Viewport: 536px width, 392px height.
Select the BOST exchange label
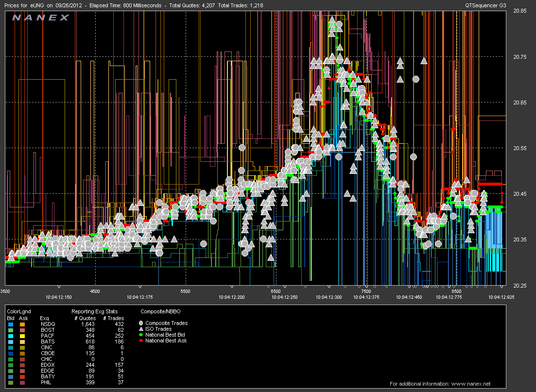click(x=48, y=330)
